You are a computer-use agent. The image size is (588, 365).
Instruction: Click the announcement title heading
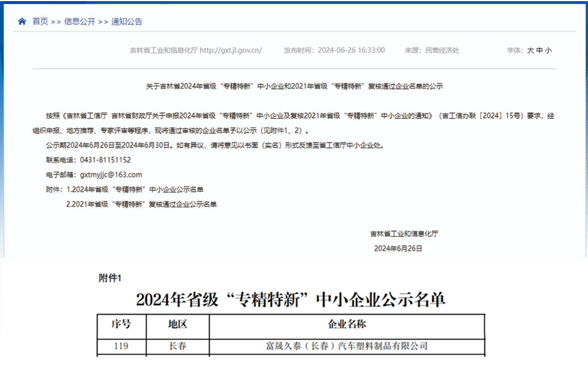click(294, 86)
